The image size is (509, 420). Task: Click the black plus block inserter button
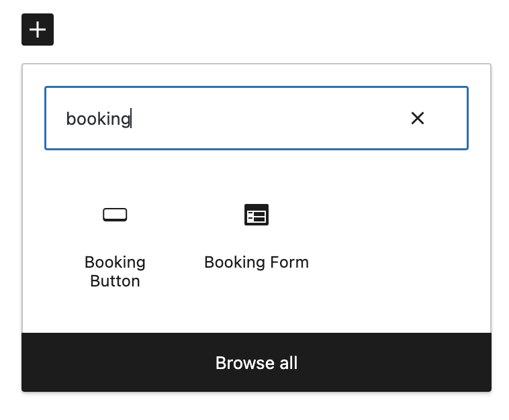coord(38,30)
